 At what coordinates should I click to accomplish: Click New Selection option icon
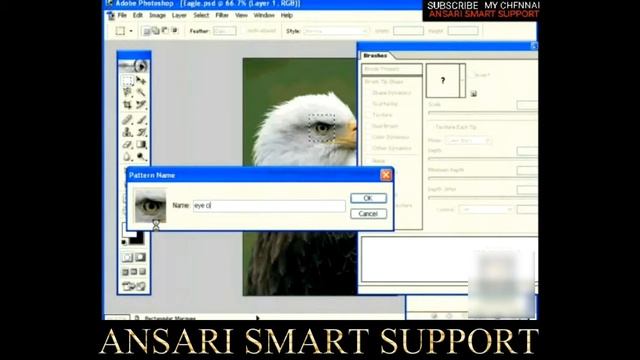146,31
